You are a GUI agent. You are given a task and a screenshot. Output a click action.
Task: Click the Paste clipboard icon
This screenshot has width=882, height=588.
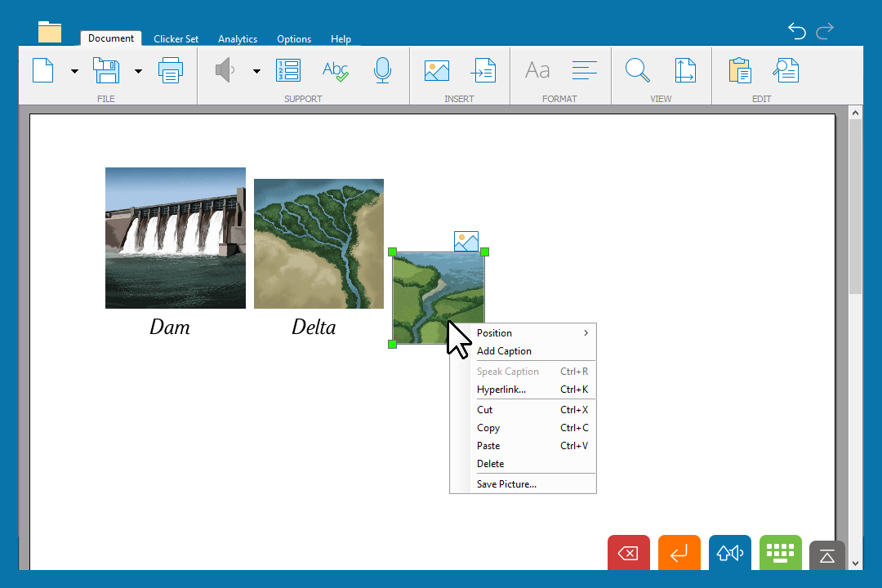[x=740, y=71]
